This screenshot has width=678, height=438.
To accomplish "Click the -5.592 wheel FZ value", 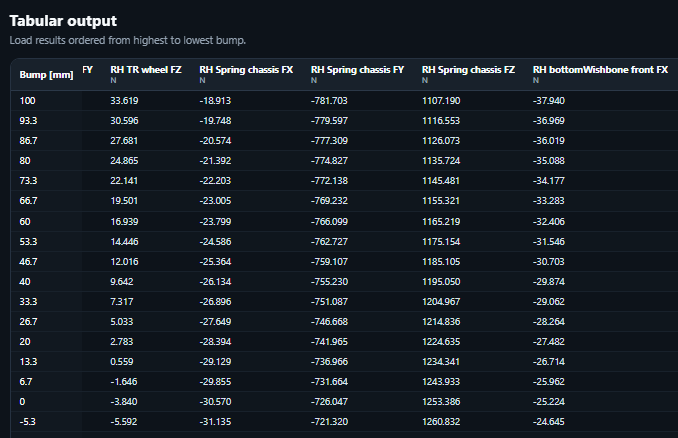I will [124, 422].
